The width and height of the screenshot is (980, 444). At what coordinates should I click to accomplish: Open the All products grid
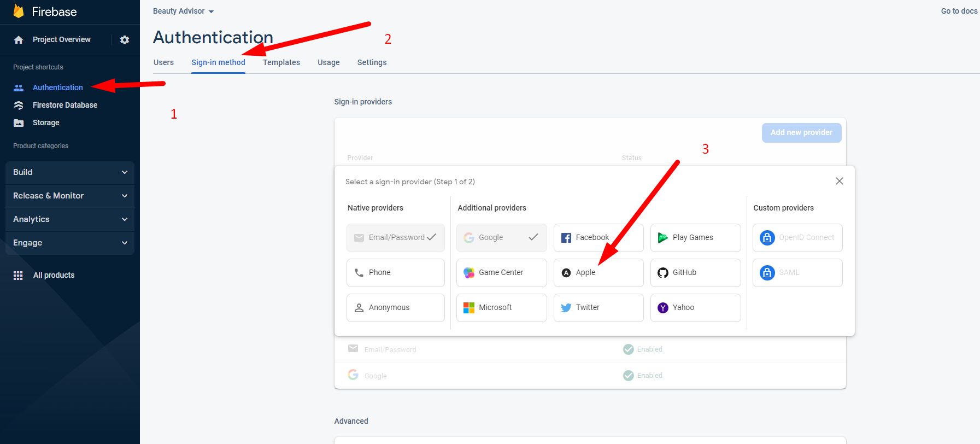[54, 275]
